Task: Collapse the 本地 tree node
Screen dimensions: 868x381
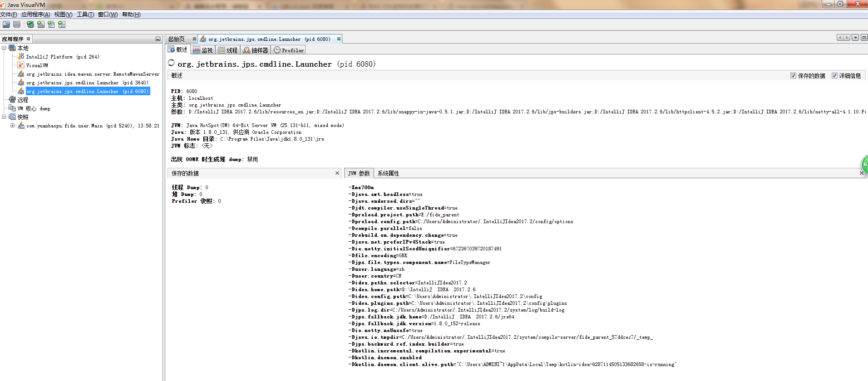Action: [4, 48]
